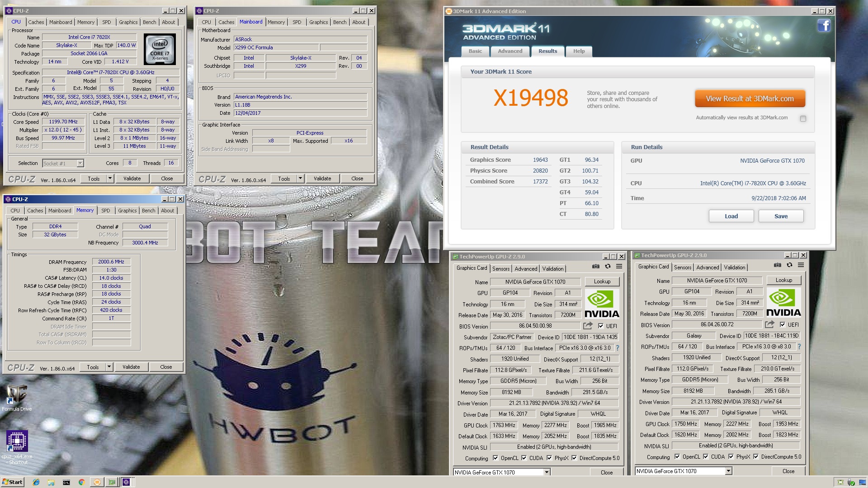Click Validate button in CPU-Z Memory window
The image size is (868, 488).
131,367
